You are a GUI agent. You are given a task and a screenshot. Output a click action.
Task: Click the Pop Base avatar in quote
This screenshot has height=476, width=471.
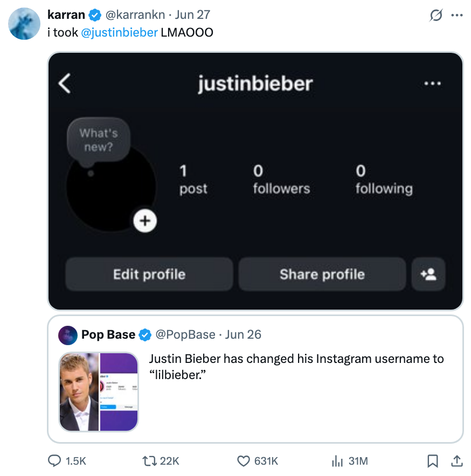click(68, 335)
